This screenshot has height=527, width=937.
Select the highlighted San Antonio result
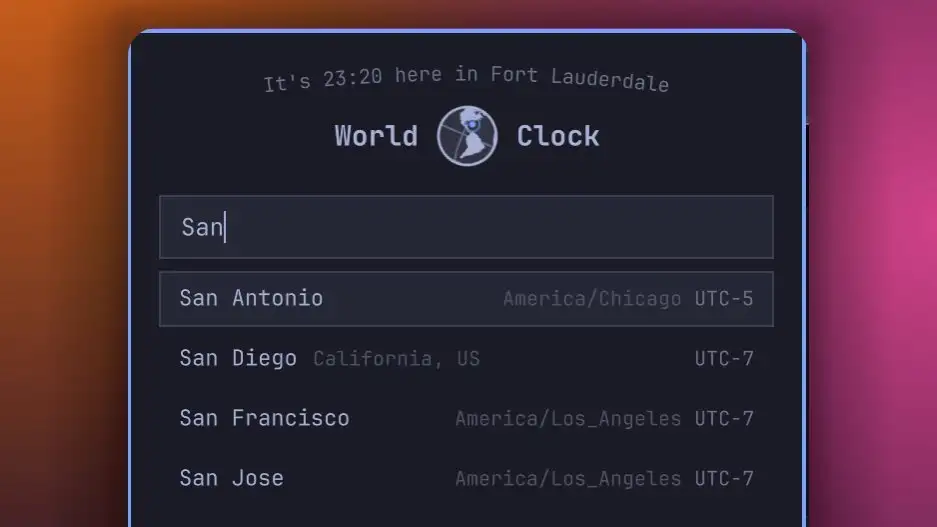(466, 299)
